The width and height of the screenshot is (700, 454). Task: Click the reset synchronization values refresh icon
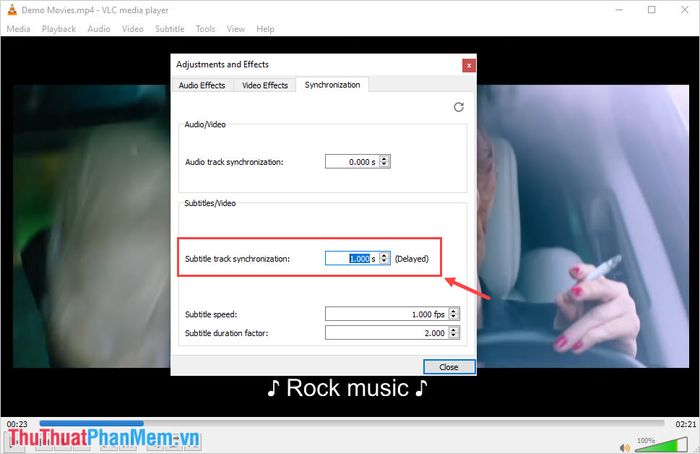tap(458, 107)
